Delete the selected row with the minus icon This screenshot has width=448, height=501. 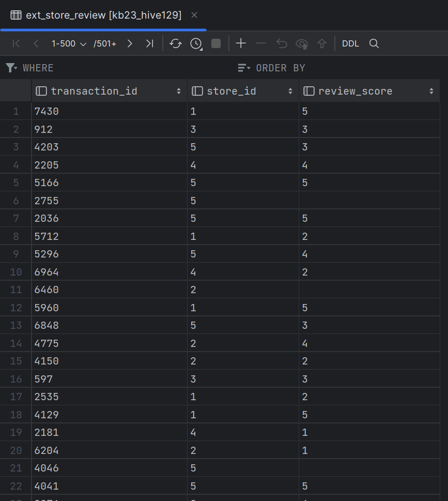click(261, 43)
